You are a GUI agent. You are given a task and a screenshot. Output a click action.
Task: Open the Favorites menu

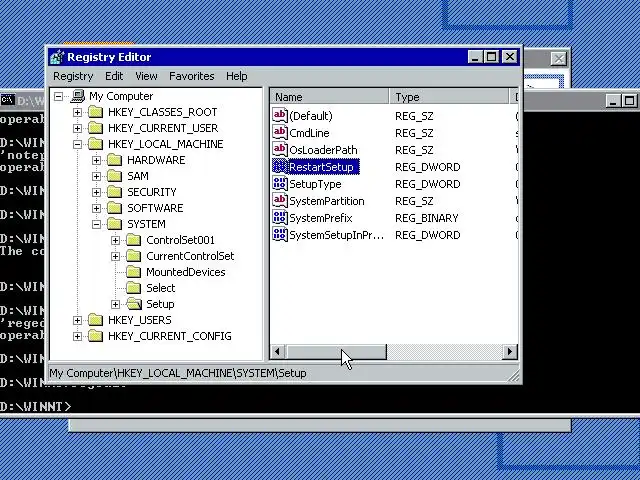point(191,76)
